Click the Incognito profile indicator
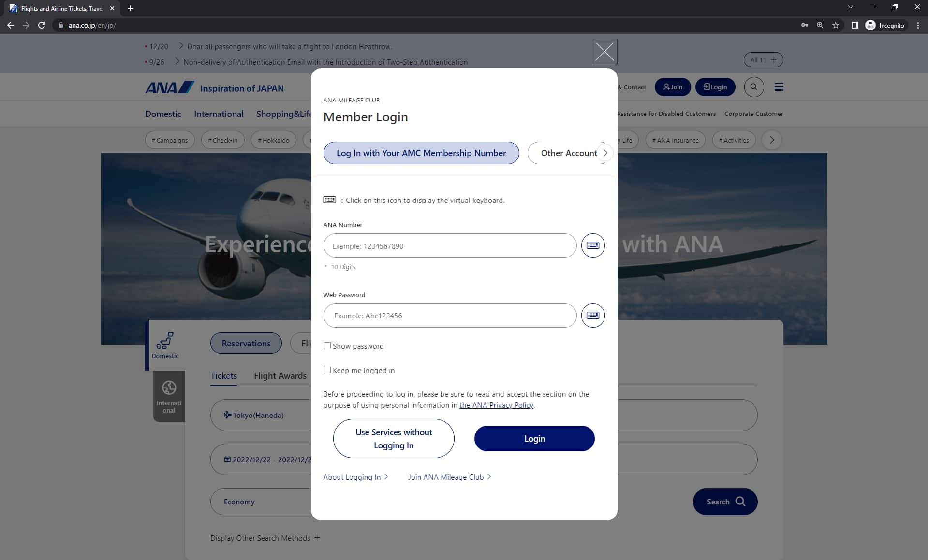 (885, 25)
